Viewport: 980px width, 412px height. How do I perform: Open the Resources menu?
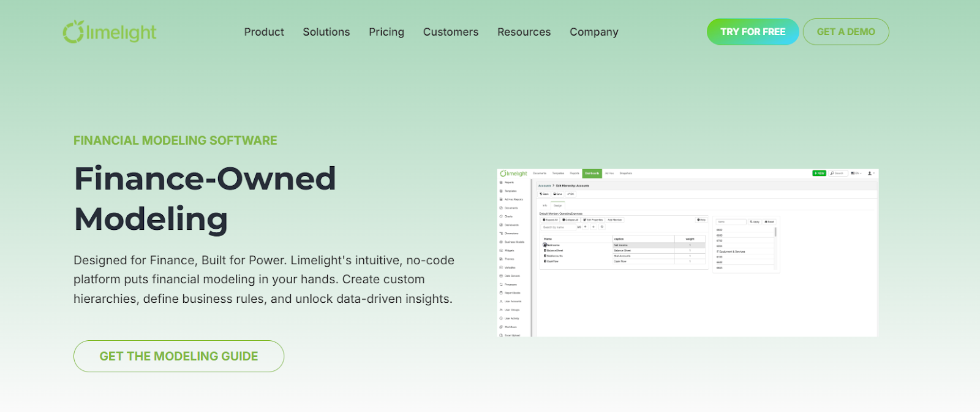(524, 32)
